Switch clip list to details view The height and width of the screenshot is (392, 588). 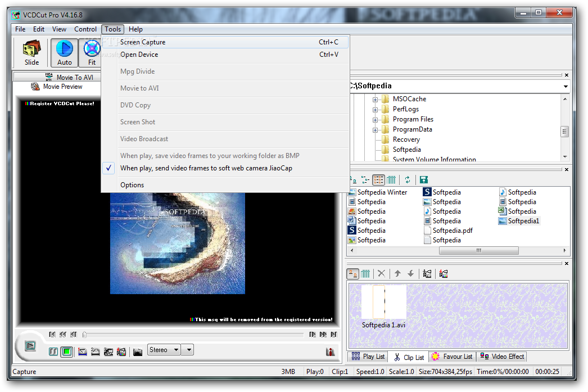click(x=365, y=274)
